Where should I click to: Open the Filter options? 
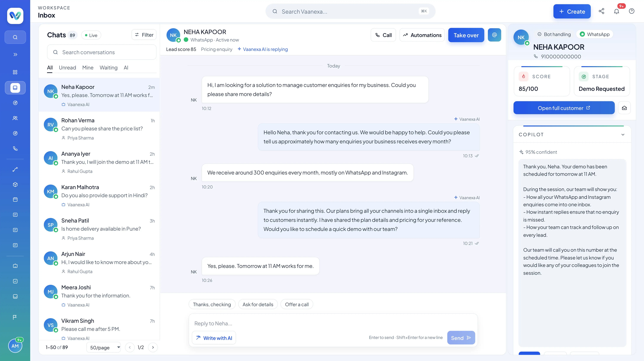(144, 35)
